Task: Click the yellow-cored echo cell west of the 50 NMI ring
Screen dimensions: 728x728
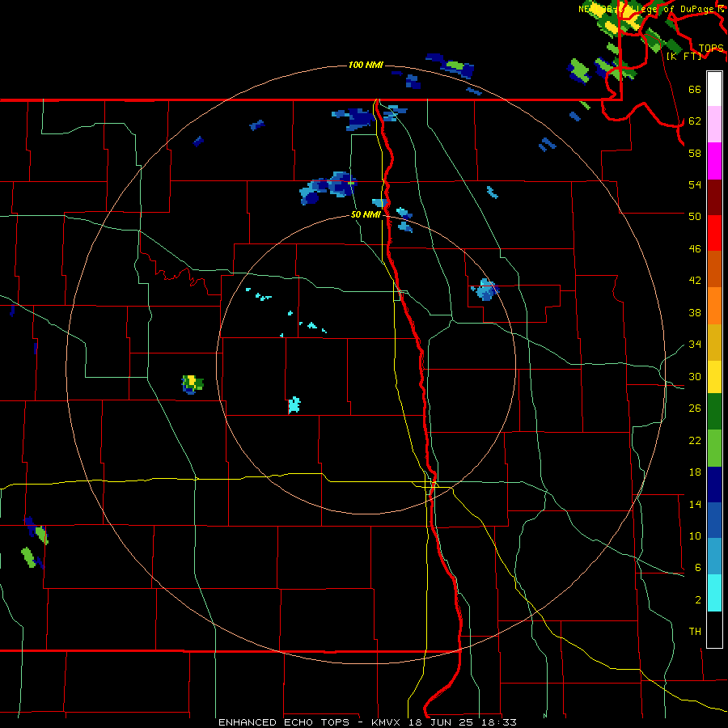Action: (192, 384)
